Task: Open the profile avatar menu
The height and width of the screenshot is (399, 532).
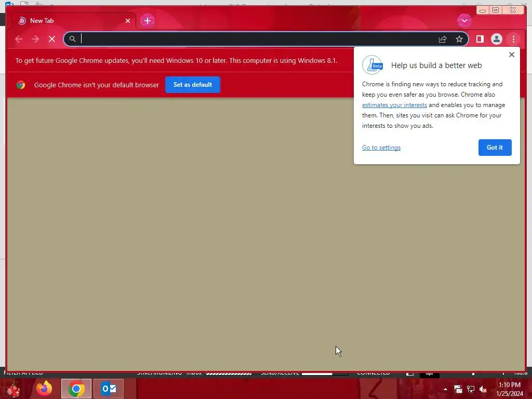Action: click(x=496, y=39)
